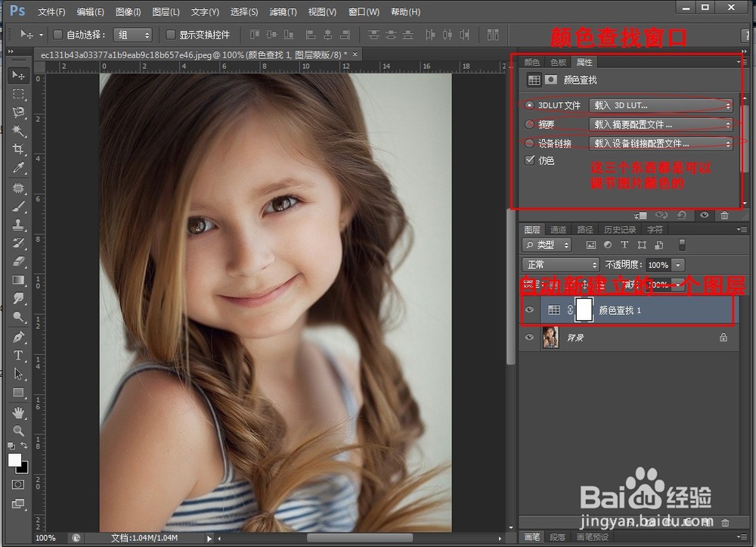This screenshot has width=756, height=547.
Task: Select the Polygonal Lasso tool
Action: (x=18, y=112)
